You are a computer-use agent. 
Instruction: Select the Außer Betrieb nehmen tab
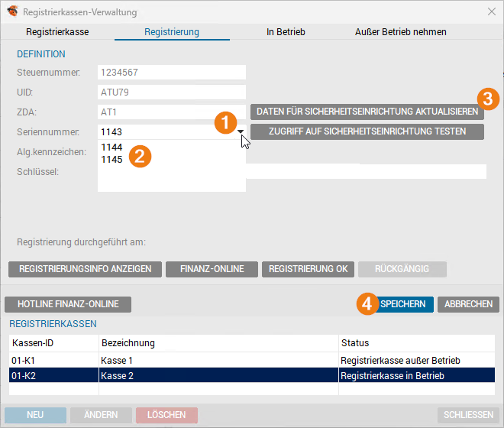tap(400, 32)
